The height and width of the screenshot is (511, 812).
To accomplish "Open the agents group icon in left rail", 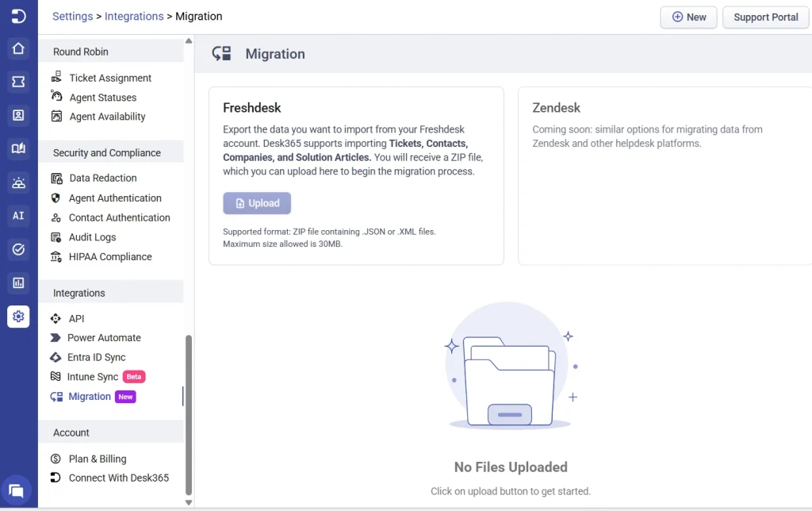I will click(18, 182).
